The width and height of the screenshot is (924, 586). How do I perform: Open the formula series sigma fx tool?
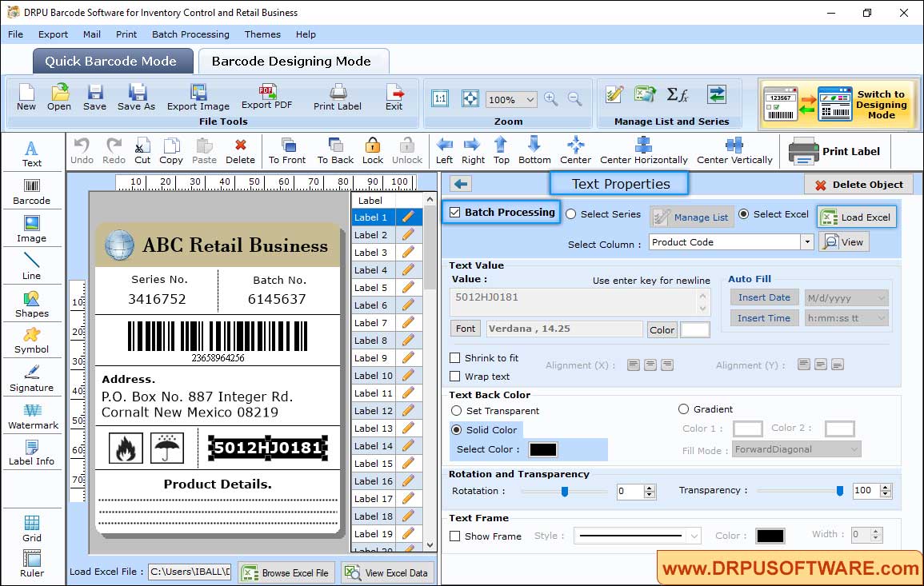tap(677, 94)
